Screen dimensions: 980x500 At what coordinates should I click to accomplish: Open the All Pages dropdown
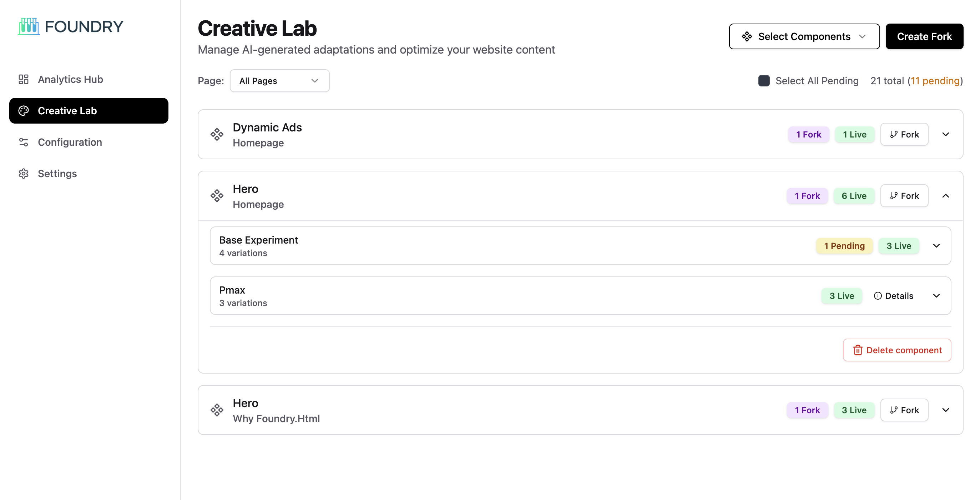[x=279, y=81]
